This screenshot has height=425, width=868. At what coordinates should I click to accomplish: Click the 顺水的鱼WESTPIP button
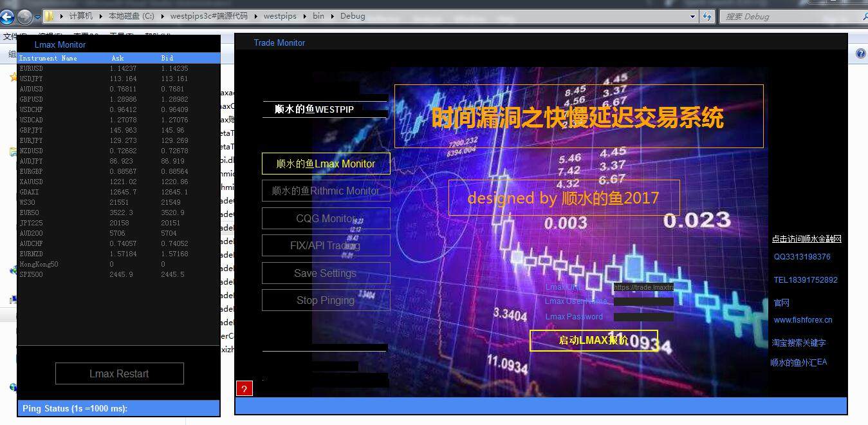(325, 109)
